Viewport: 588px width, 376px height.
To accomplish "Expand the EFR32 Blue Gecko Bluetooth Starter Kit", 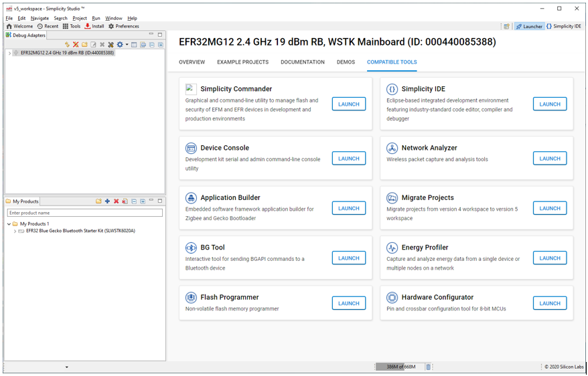I will pyautogui.click(x=15, y=231).
